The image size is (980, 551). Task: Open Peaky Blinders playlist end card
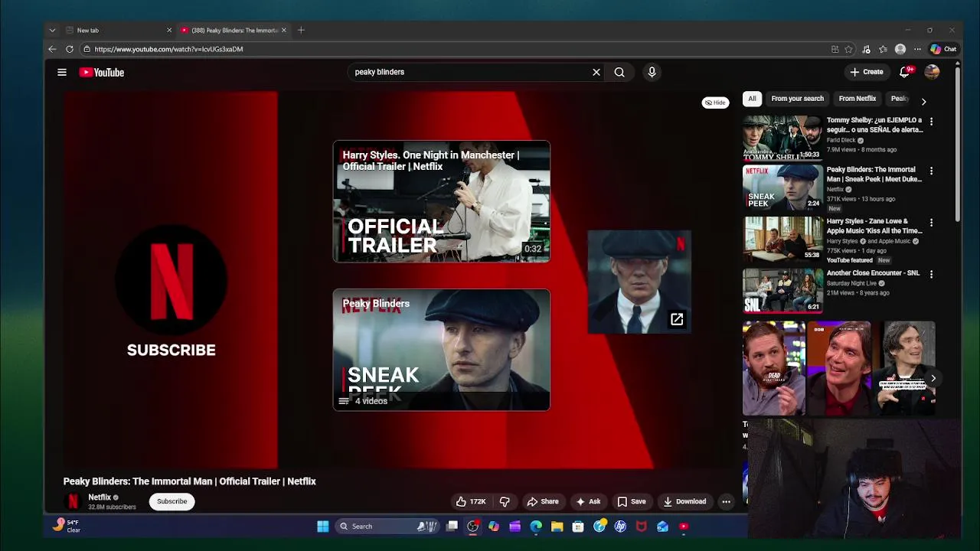pyautogui.click(x=441, y=350)
